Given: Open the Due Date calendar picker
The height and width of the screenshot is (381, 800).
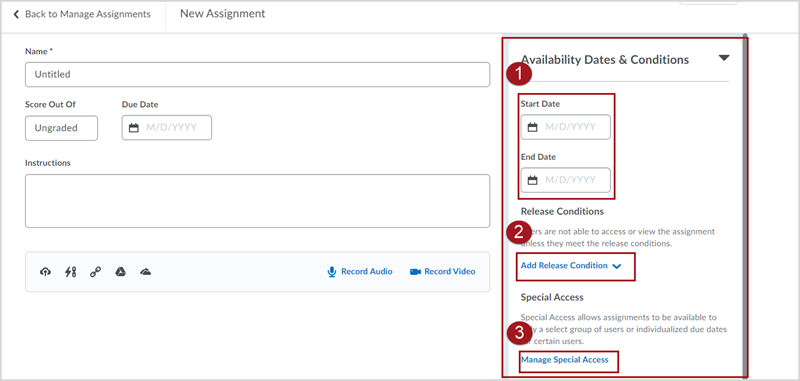Looking at the screenshot, I should [x=134, y=128].
